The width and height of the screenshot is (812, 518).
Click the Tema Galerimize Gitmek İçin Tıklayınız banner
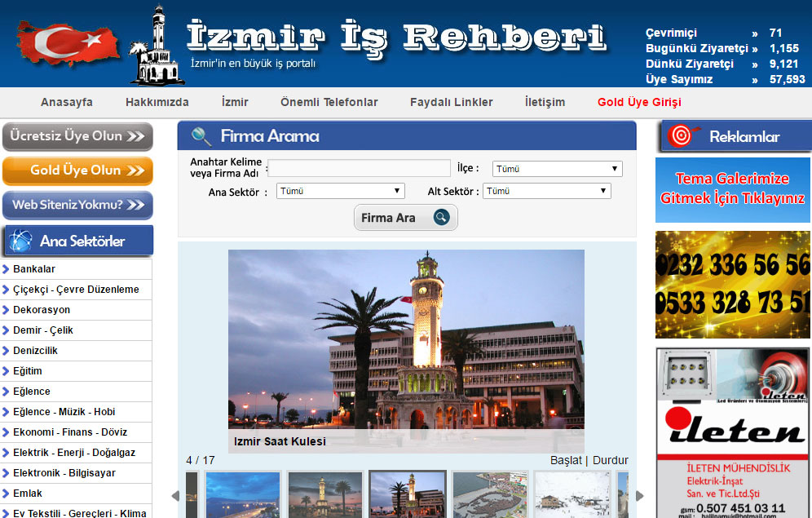point(733,190)
